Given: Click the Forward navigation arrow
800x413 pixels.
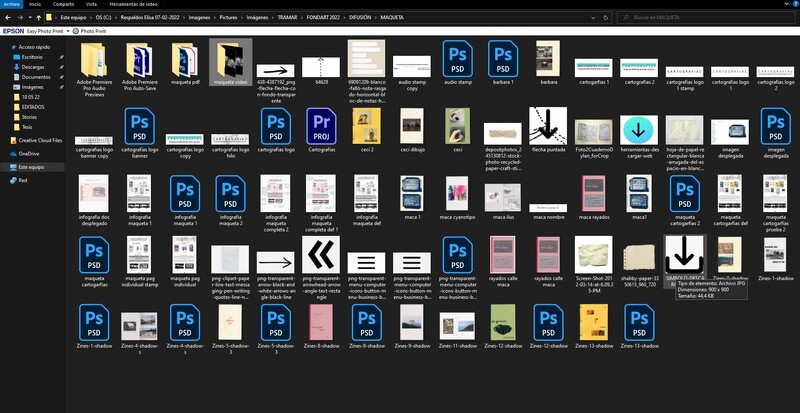Looking at the screenshot, I should (19, 17).
